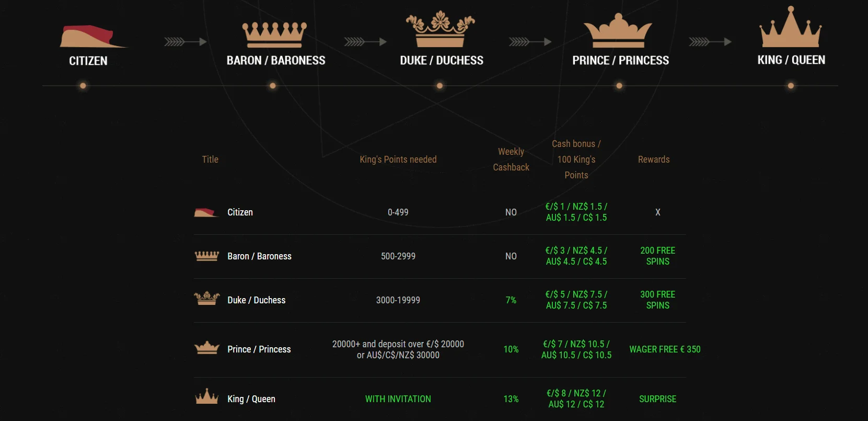This screenshot has height=421, width=868.
Task: Click the Weekly Cashback column header
Action: click(511, 160)
